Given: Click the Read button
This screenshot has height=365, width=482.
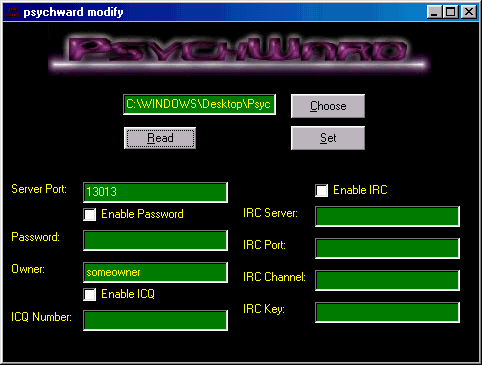Looking at the screenshot, I should pyautogui.click(x=160, y=138).
